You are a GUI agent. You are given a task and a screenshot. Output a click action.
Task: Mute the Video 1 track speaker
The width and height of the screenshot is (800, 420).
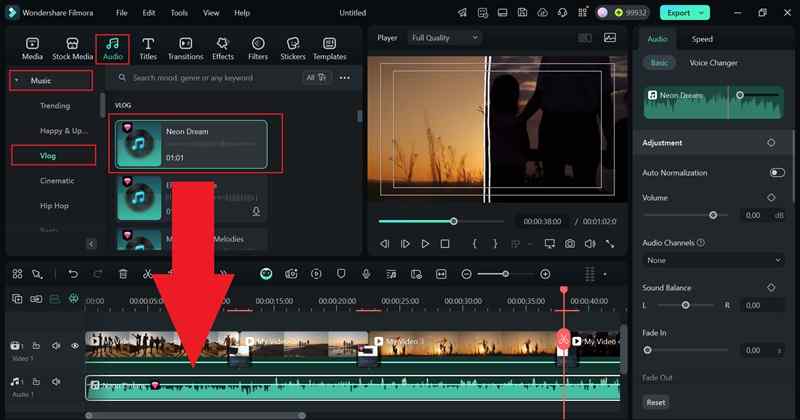56,346
